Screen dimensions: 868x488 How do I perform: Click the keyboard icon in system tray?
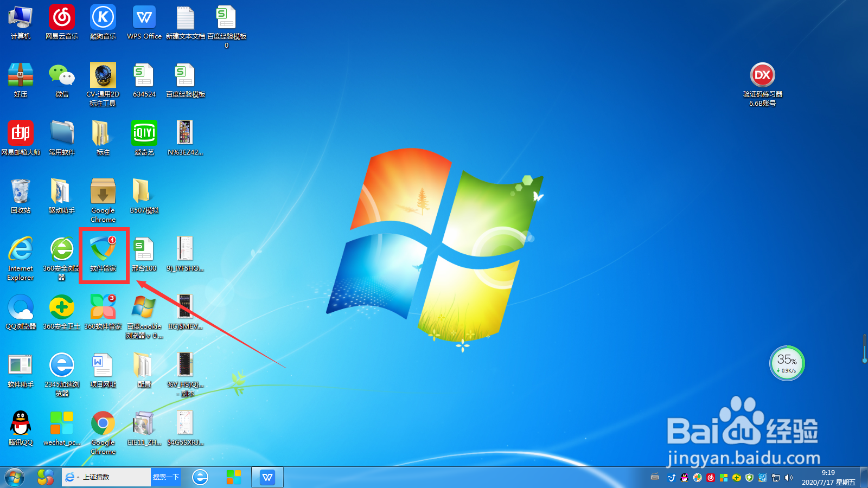coord(655,478)
